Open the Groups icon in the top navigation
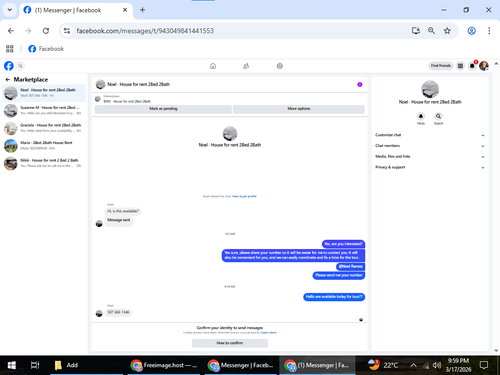Viewport: 500px width, 375px height. (280, 66)
